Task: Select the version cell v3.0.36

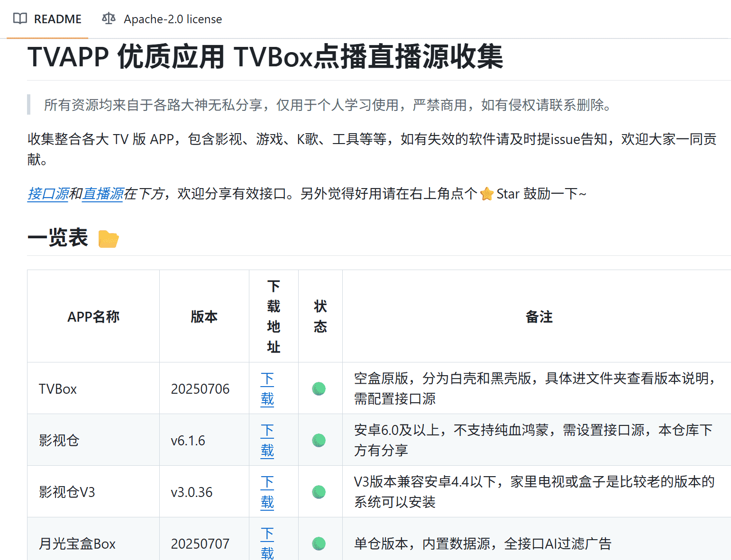Action: click(204, 492)
